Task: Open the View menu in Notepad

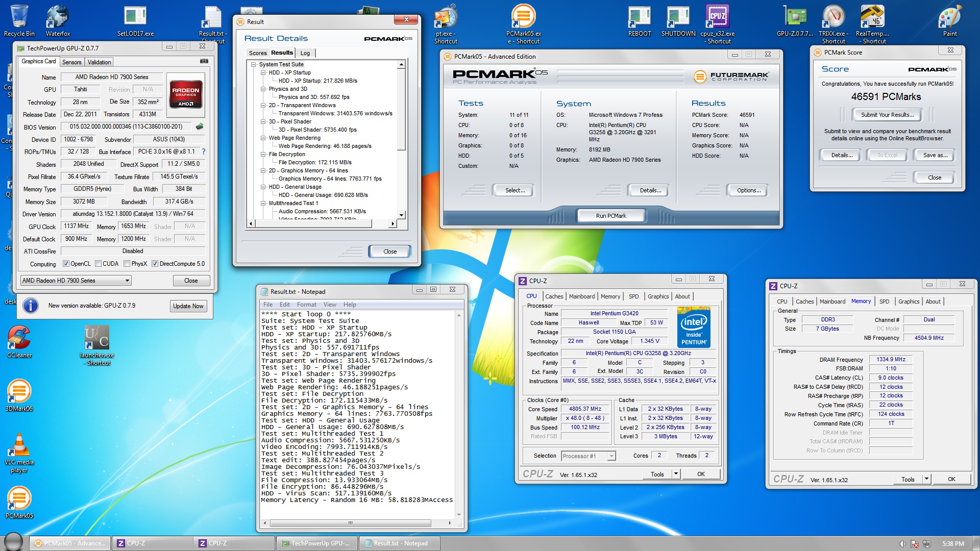Action: tap(330, 305)
